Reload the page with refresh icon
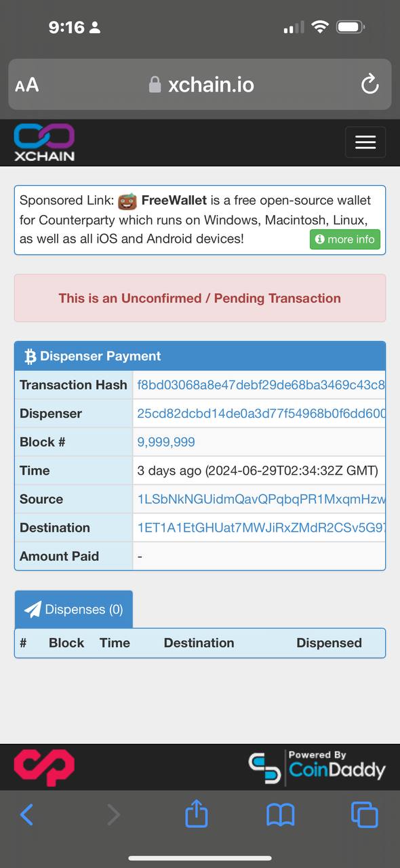The width and height of the screenshot is (400, 868). [x=369, y=85]
